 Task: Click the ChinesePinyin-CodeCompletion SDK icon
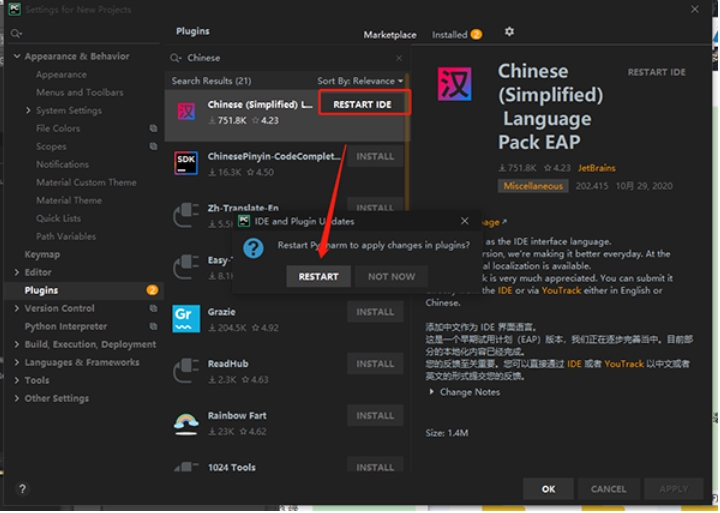point(186,163)
